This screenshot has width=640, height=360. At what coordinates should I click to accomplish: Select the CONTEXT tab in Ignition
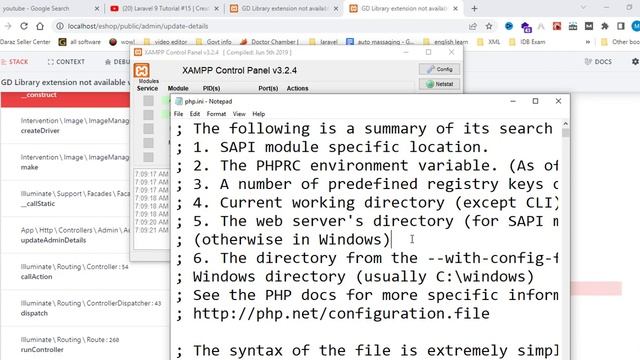(66, 62)
